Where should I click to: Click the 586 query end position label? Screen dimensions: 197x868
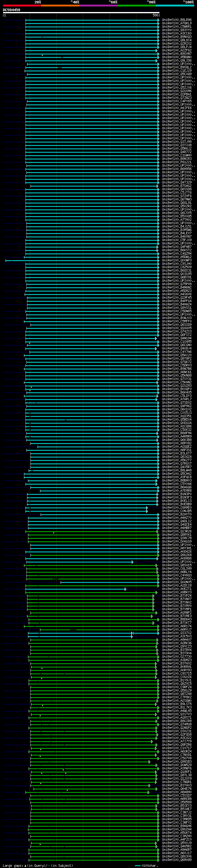click(x=155, y=15)
